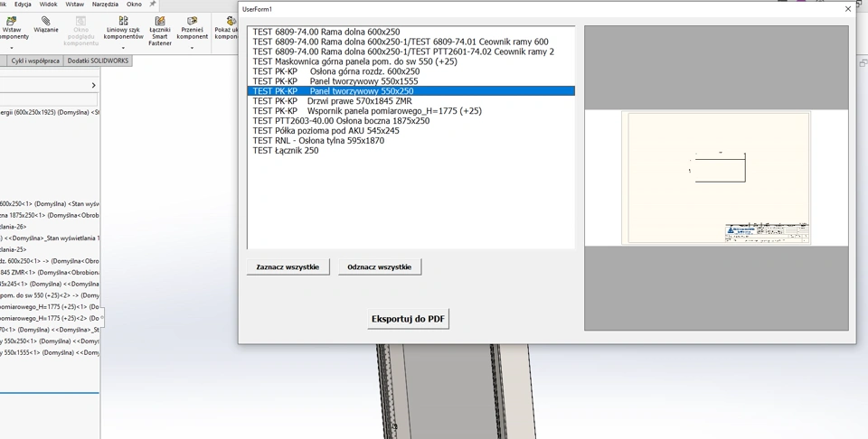This screenshot has width=868, height=439.
Task: Click the Pokaż ukryte komponenty icon
Action: tap(231, 21)
